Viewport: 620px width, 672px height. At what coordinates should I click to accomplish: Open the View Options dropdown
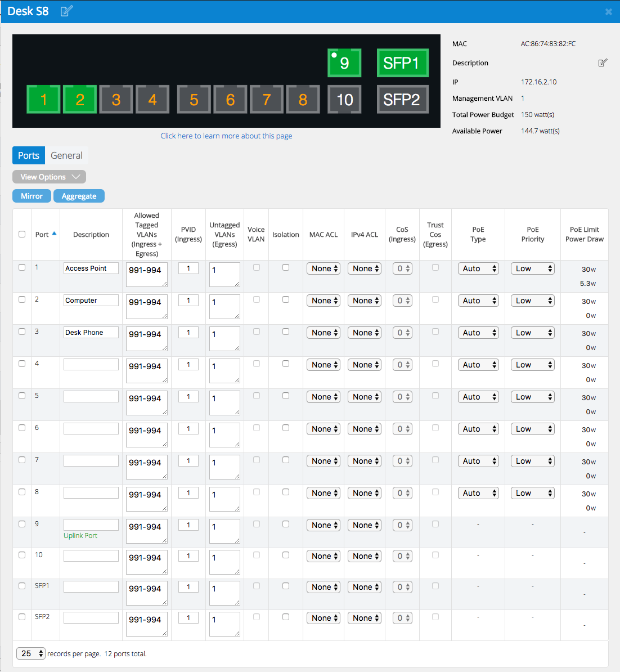tap(49, 176)
